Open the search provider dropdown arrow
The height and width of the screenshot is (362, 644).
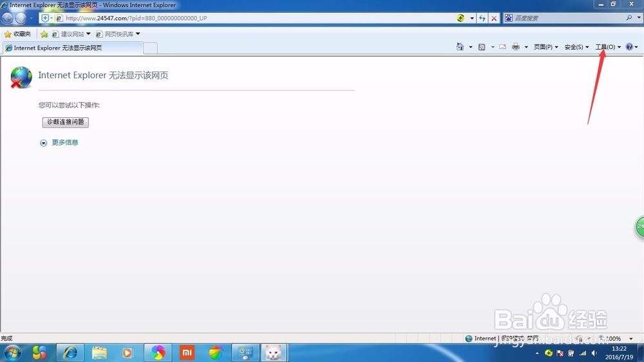[x=639, y=17]
